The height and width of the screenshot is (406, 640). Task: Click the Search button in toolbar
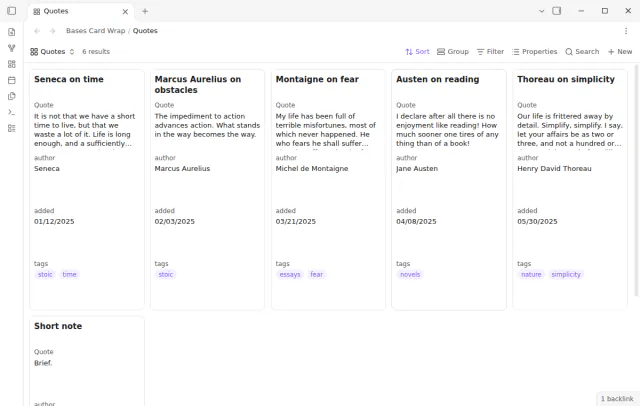(x=582, y=51)
